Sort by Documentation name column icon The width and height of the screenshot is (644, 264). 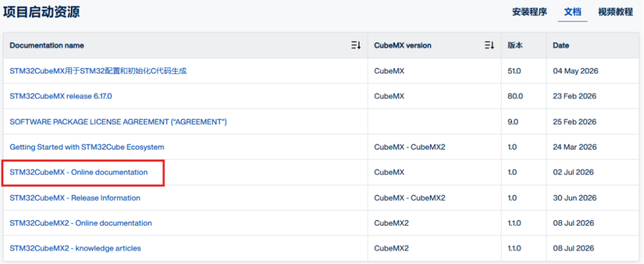pos(355,45)
